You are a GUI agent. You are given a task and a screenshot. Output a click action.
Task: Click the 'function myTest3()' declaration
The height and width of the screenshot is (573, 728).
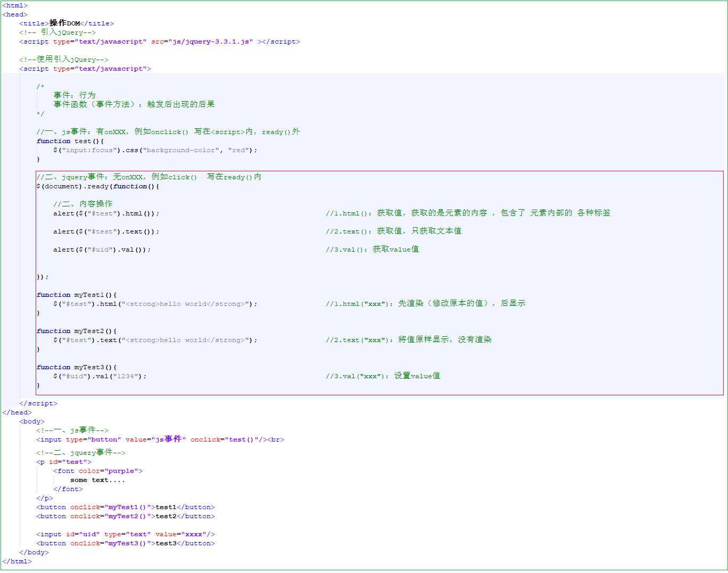pyautogui.click(x=76, y=367)
